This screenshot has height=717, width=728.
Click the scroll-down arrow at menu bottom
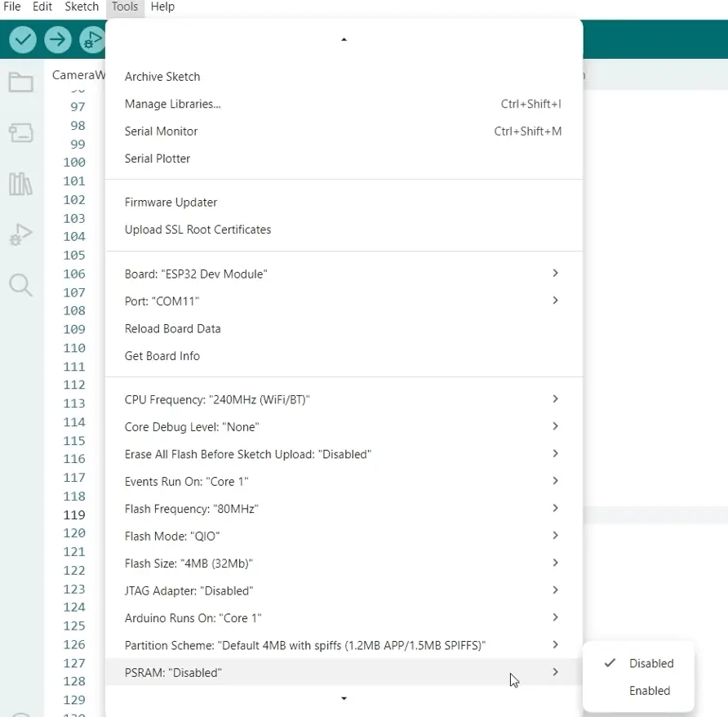(x=344, y=699)
